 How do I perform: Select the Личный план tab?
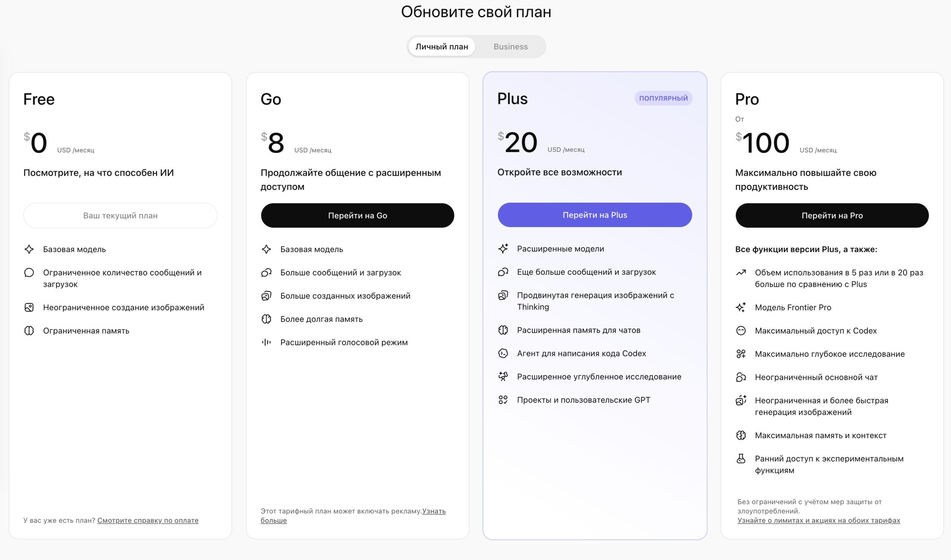click(x=442, y=46)
